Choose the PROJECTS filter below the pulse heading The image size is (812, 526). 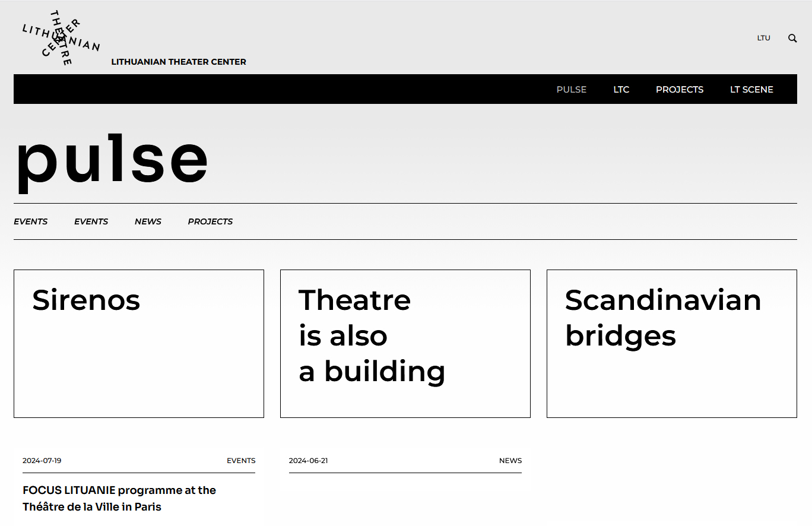pyautogui.click(x=210, y=221)
